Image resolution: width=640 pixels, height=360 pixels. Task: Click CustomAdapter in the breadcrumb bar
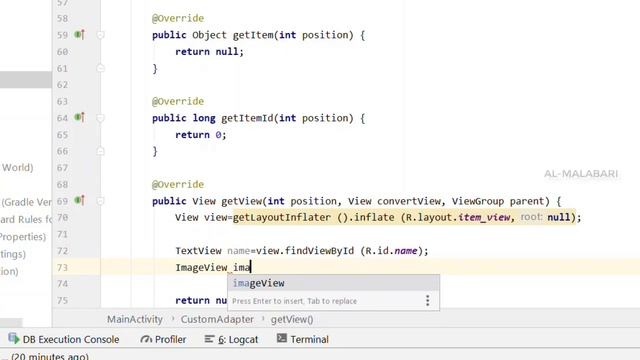(x=217, y=319)
